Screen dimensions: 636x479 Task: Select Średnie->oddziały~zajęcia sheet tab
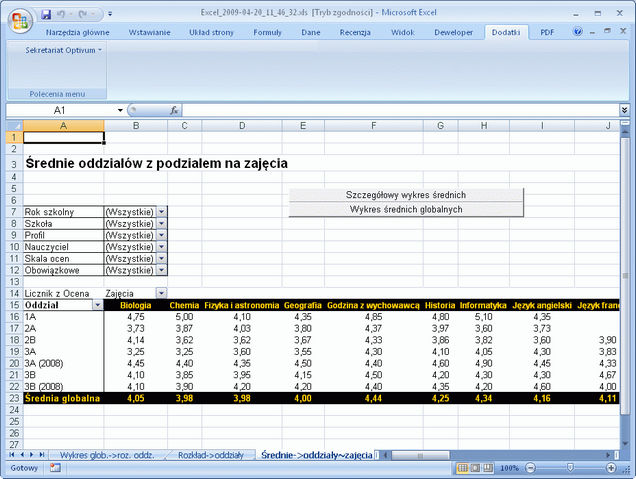[317, 455]
